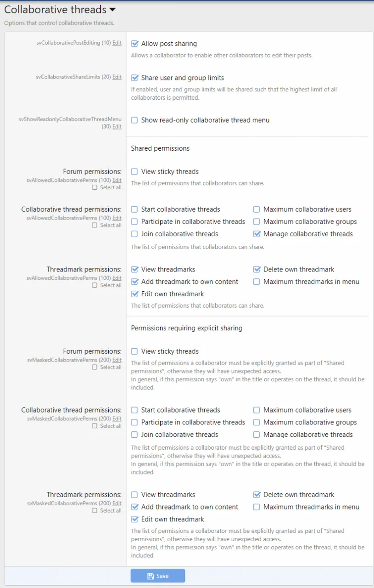Open Edit link for svCollaborativePostEditing

pyautogui.click(x=117, y=43)
